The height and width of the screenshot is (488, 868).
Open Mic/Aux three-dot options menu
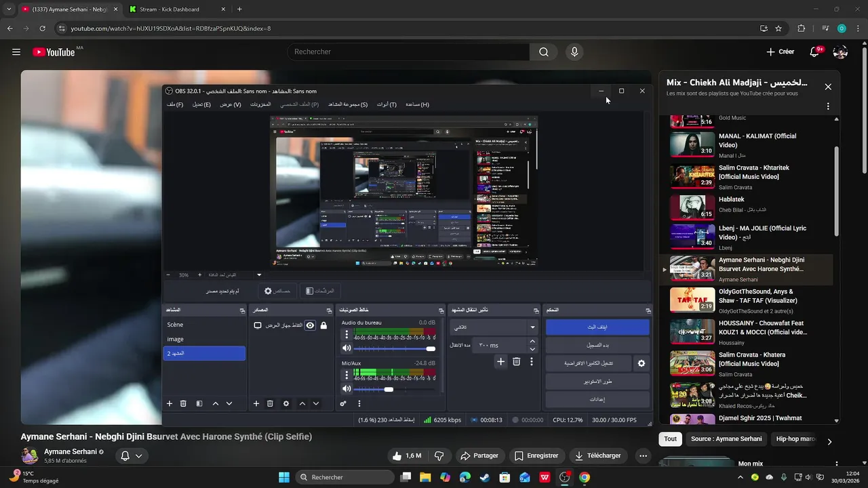coord(347,375)
